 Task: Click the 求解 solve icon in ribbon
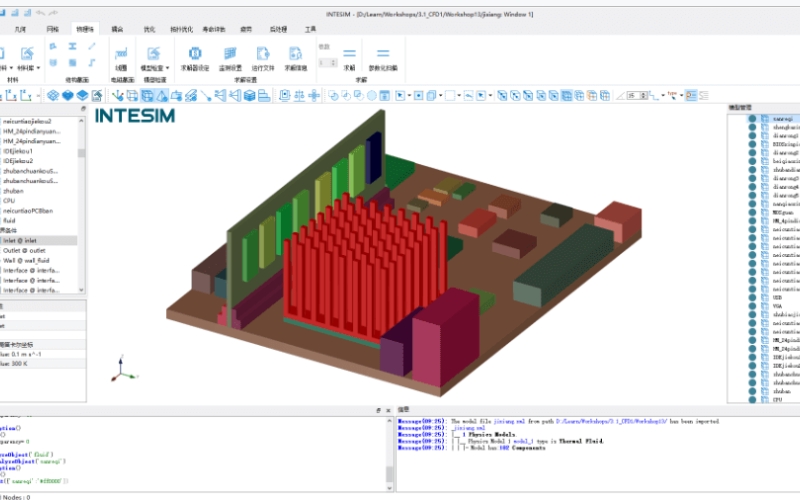[x=349, y=56]
